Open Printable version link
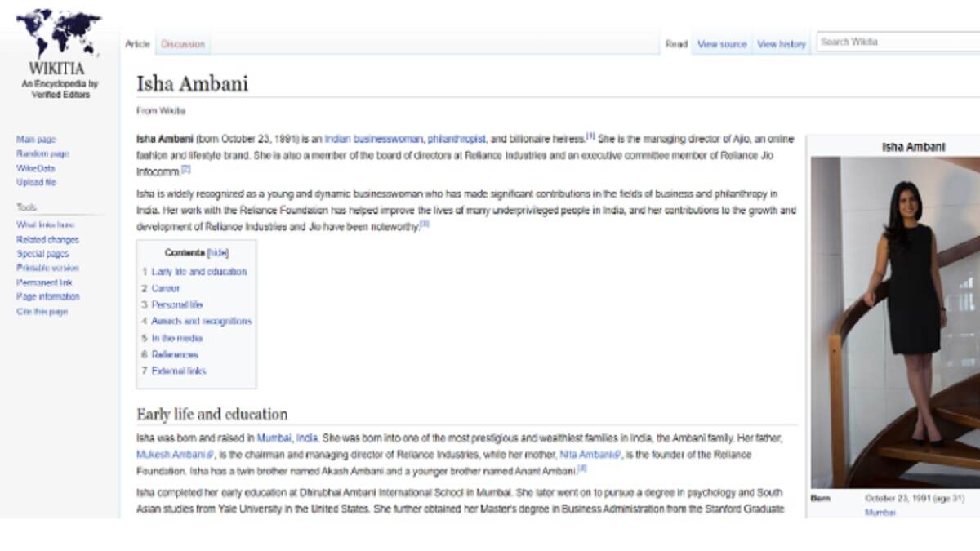The width and height of the screenshot is (980, 551). (x=47, y=268)
